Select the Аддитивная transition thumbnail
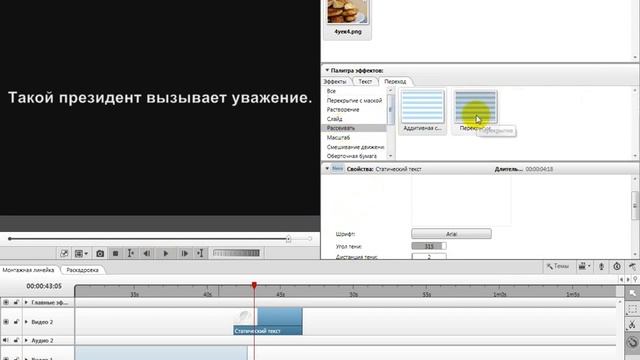The height and width of the screenshot is (360, 640). pyautogui.click(x=422, y=107)
